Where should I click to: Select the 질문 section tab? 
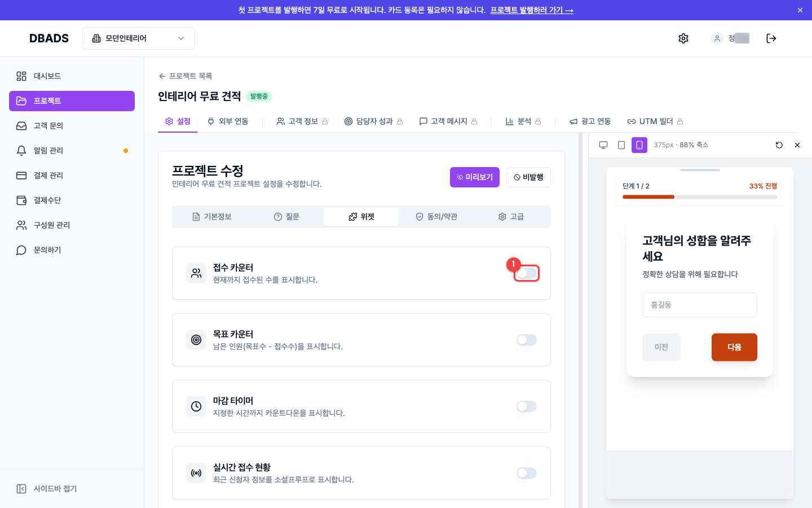pyautogui.click(x=286, y=217)
